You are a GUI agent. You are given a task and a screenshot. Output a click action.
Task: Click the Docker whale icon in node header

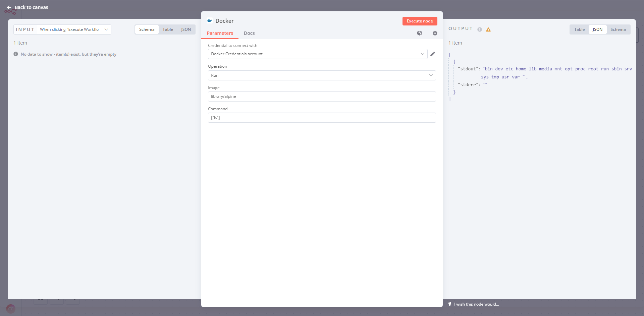[210, 21]
